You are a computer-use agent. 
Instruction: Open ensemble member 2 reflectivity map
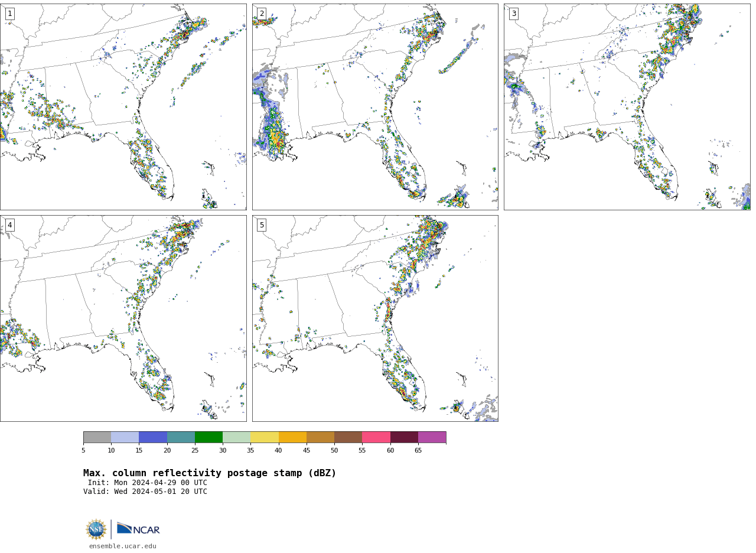coord(375,107)
